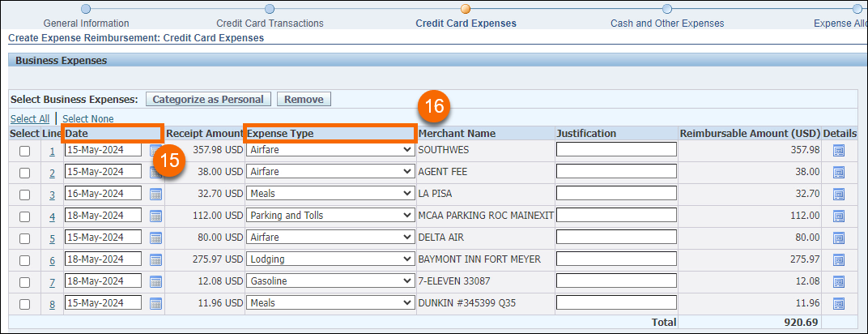This screenshot has width=868, height=334.
Task: Show details icon for SOUTHWES expense
Action: pyautogui.click(x=839, y=150)
